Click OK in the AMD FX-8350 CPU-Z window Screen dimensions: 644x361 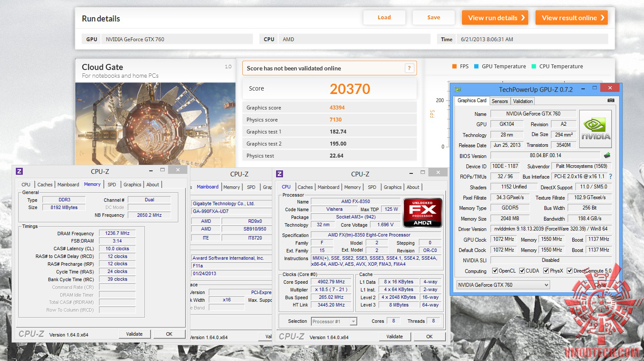[429, 337]
